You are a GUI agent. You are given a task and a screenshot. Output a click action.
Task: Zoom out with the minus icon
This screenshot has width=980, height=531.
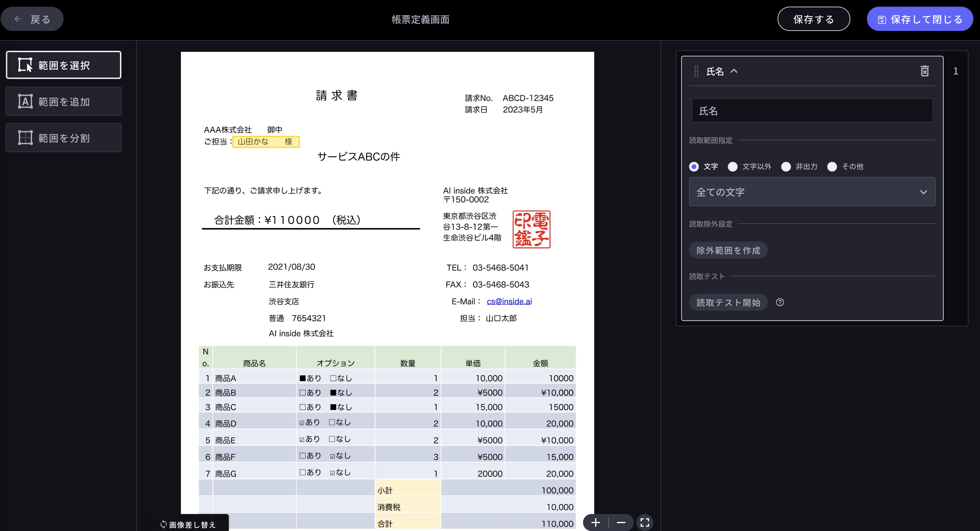pos(621,523)
